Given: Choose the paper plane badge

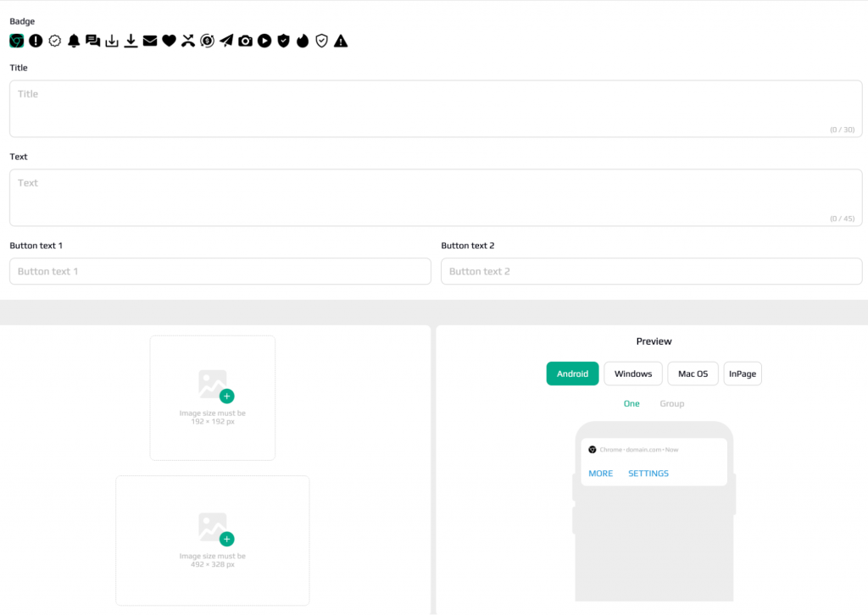Looking at the screenshot, I should (x=226, y=41).
